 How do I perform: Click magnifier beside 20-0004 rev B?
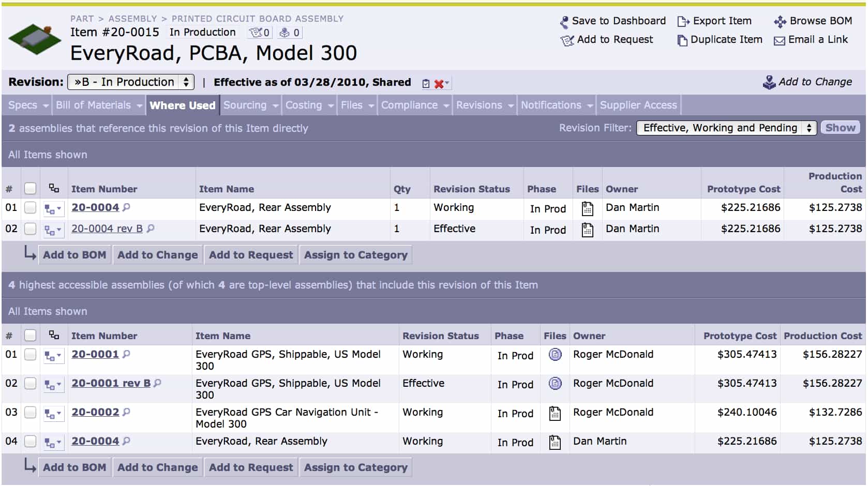click(151, 228)
